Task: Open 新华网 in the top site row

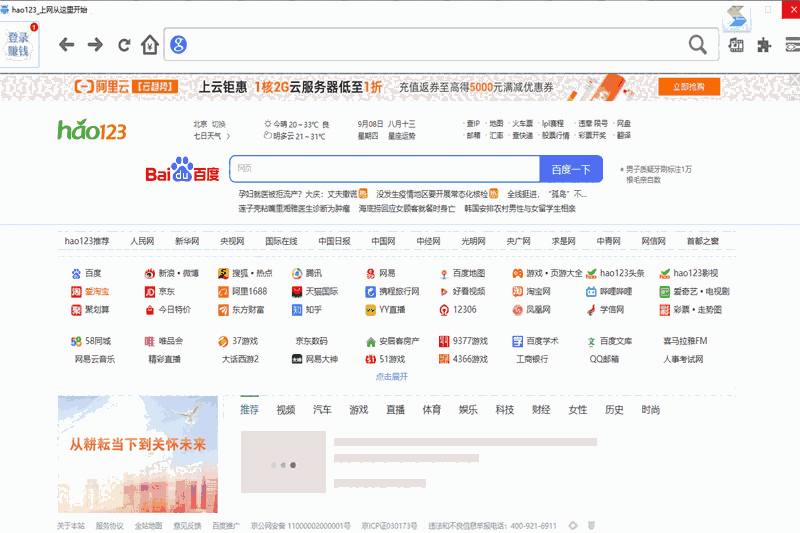Action: pyautogui.click(x=187, y=241)
